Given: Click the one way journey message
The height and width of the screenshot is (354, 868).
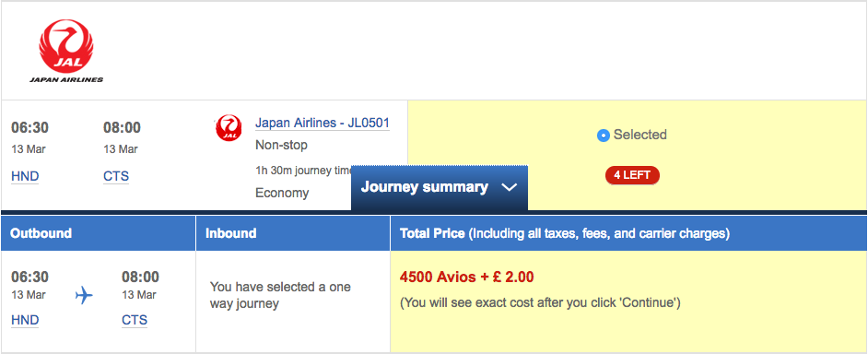Looking at the screenshot, I should click(x=280, y=295).
